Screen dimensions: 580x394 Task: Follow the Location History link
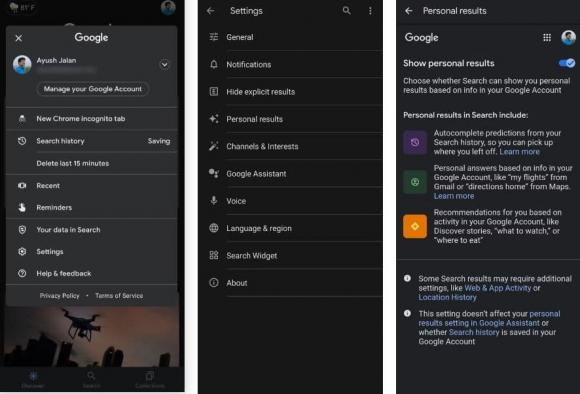tap(447, 297)
